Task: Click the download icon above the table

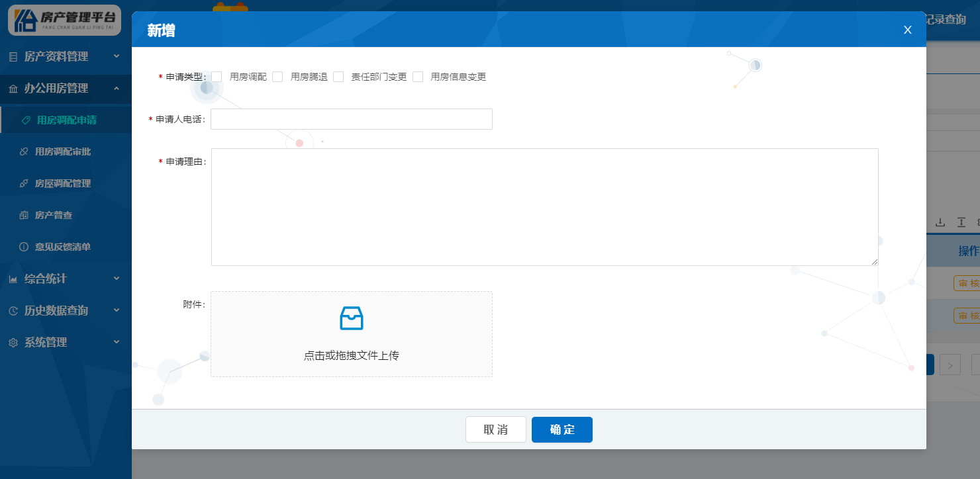Action: pos(940,222)
